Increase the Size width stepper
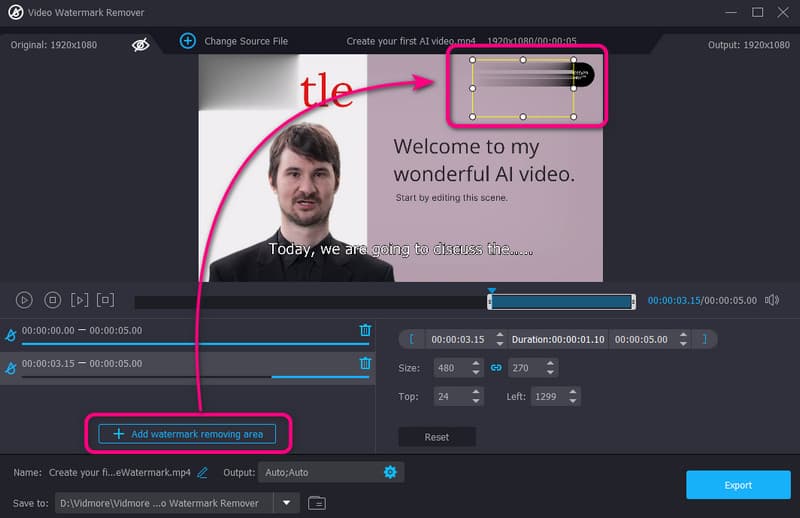Image resolution: width=800 pixels, height=518 pixels. coord(475,364)
